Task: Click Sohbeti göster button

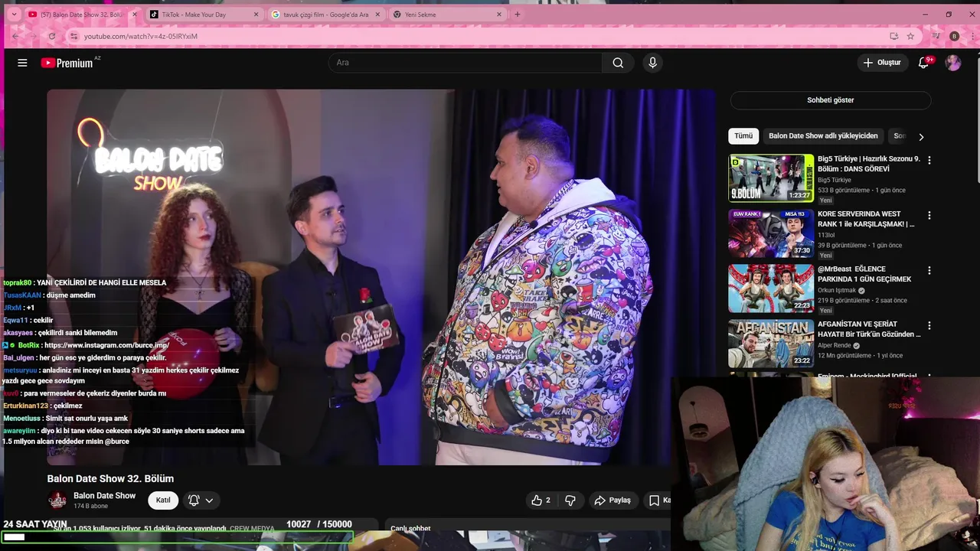Action: click(830, 100)
